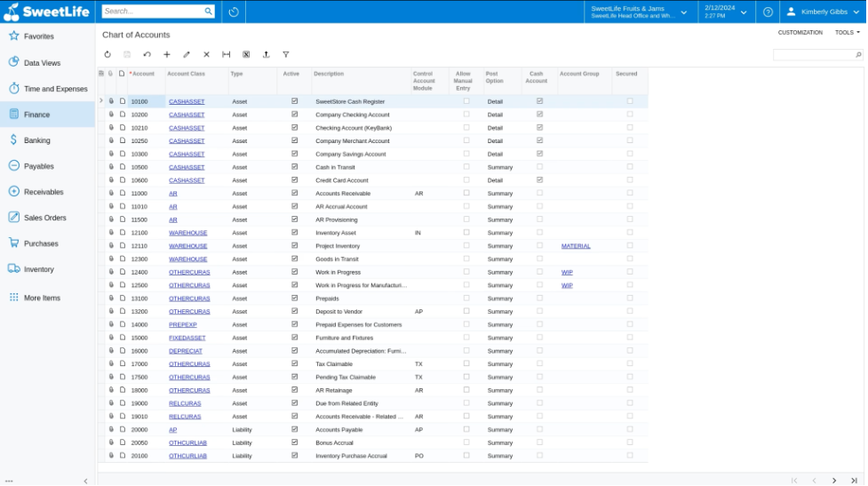
Task: Click the Upload/Import toolbar icon
Action: point(267,54)
